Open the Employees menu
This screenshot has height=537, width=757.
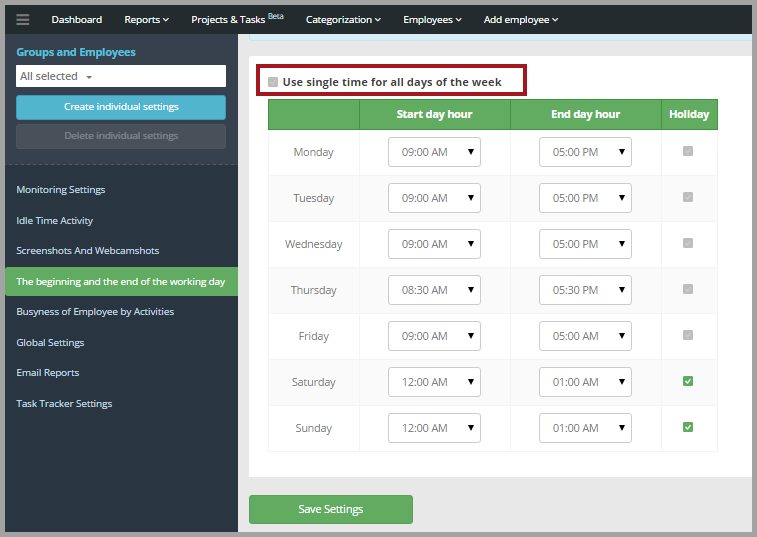click(432, 19)
